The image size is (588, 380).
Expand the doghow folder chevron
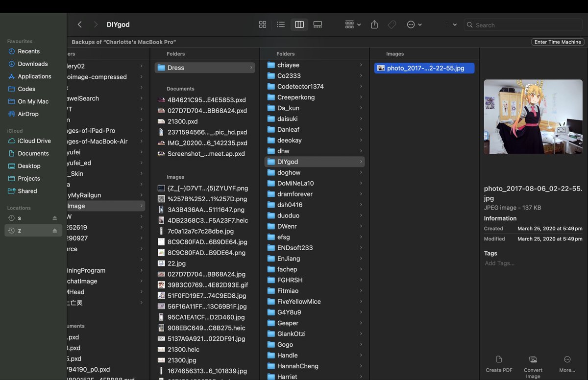[x=361, y=173]
